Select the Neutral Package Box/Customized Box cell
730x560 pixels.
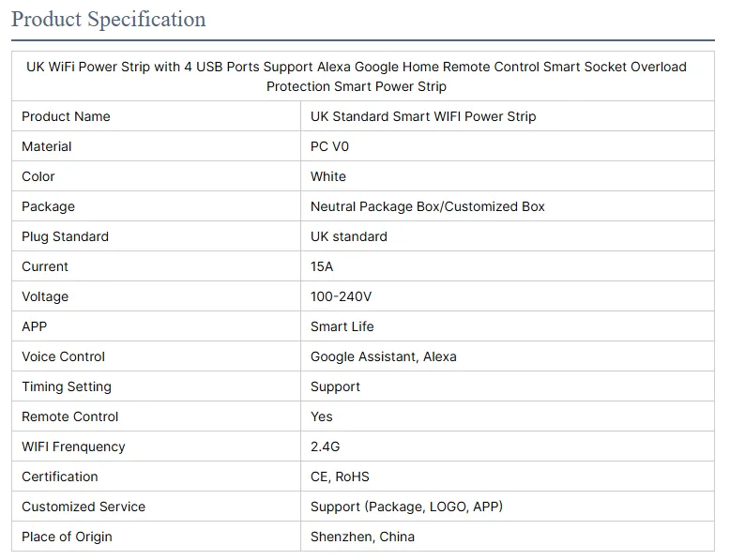[428, 206]
